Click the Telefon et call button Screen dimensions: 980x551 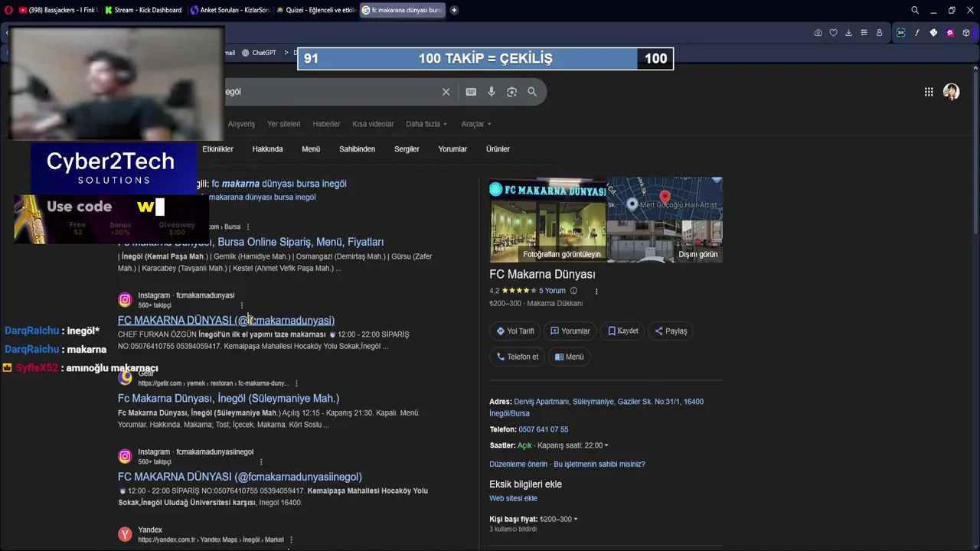[518, 357]
